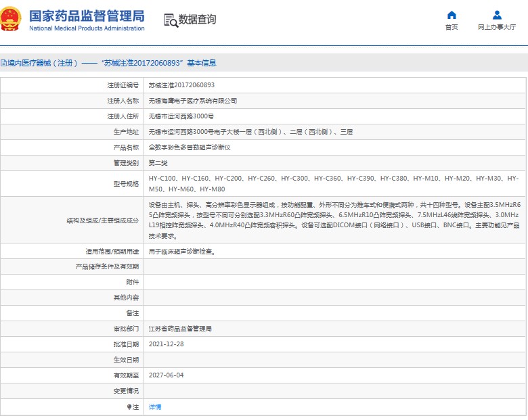528x420 pixels.
Task: Click the 适用范围/预期用途 label
Action: [112, 252]
